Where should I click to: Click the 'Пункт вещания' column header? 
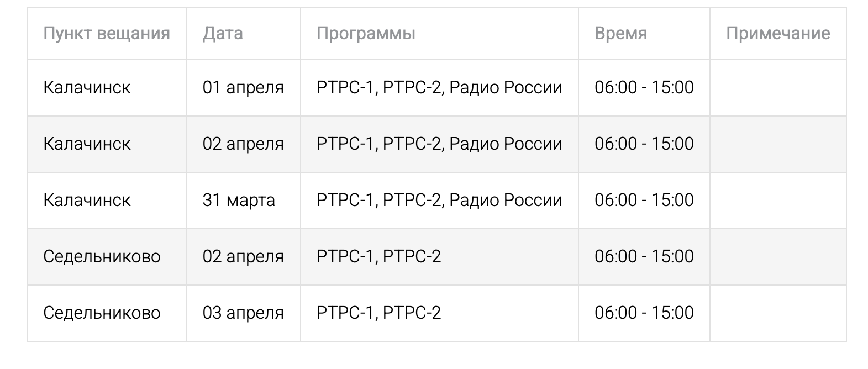[x=107, y=33]
